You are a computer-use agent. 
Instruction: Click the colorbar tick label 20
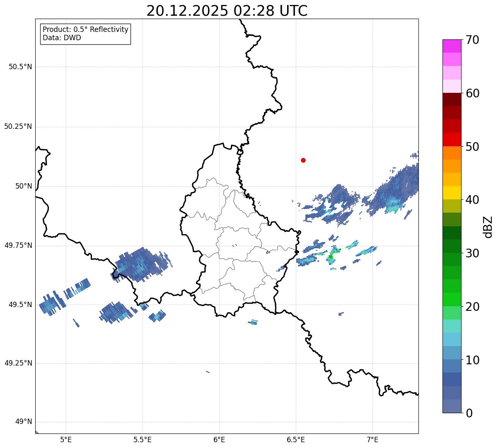472,307
